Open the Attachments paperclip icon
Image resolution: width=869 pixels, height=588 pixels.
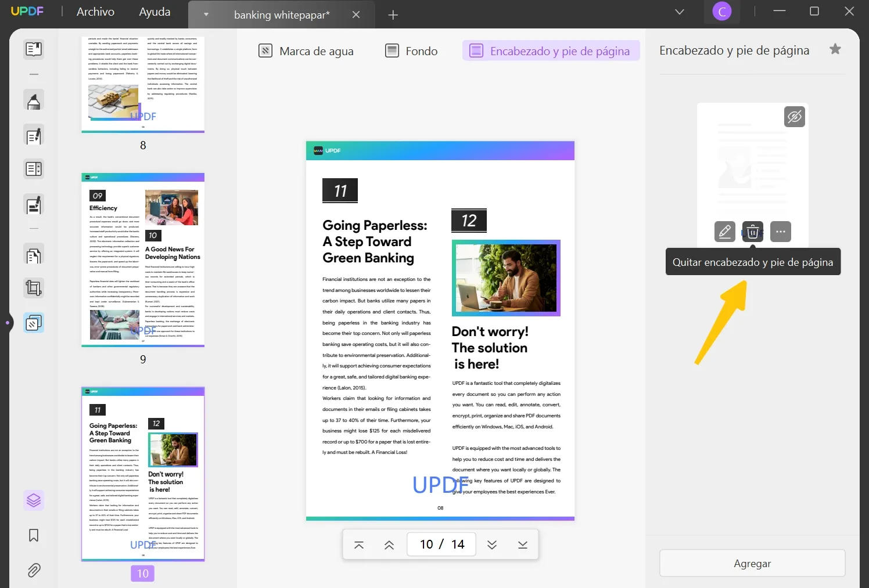(34, 571)
